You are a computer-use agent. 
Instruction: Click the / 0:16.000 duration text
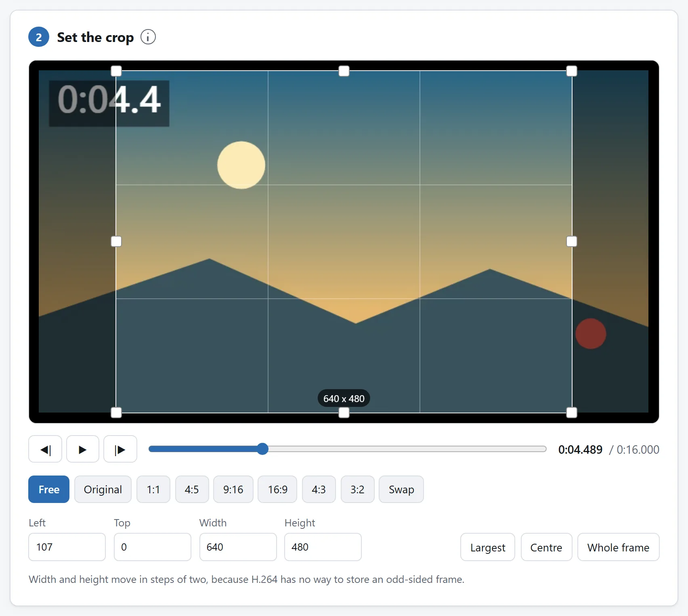click(634, 449)
